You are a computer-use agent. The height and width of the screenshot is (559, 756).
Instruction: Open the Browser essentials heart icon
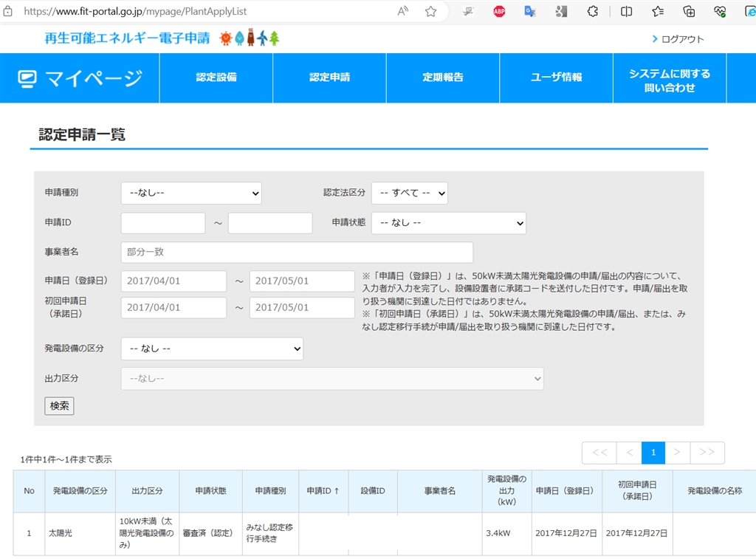(720, 11)
